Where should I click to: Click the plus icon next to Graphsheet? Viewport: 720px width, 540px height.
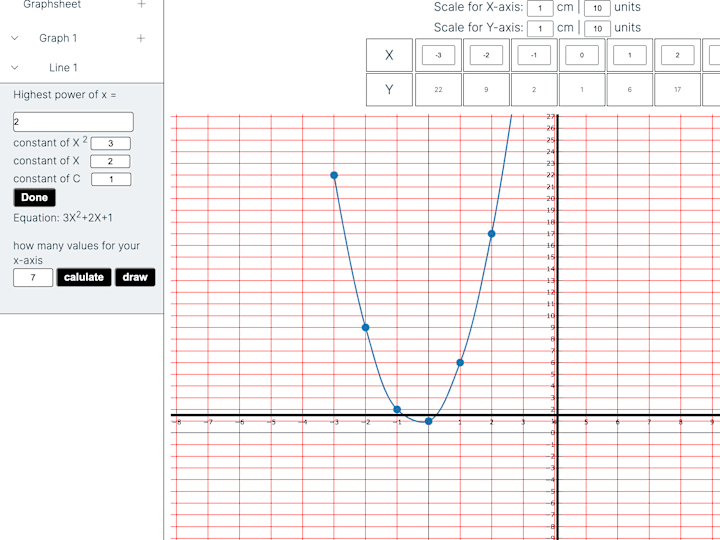click(141, 4)
